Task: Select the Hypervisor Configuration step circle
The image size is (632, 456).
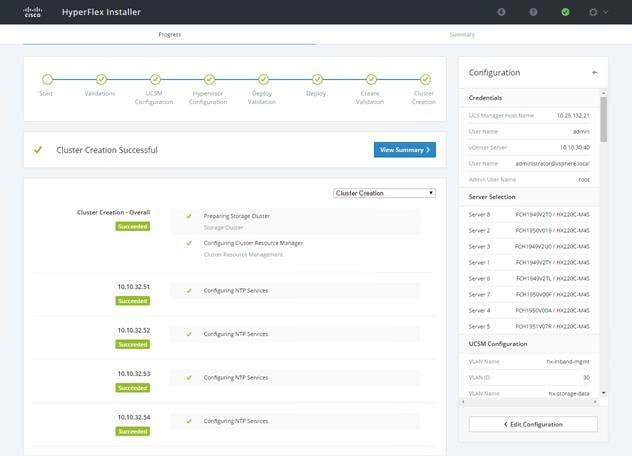Action: pyautogui.click(x=209, y=79)
